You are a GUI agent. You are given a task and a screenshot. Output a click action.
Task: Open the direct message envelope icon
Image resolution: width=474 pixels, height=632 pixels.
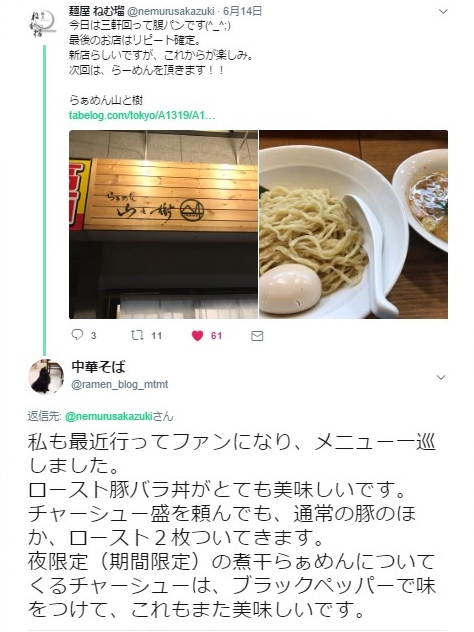(x=257, y=336)
